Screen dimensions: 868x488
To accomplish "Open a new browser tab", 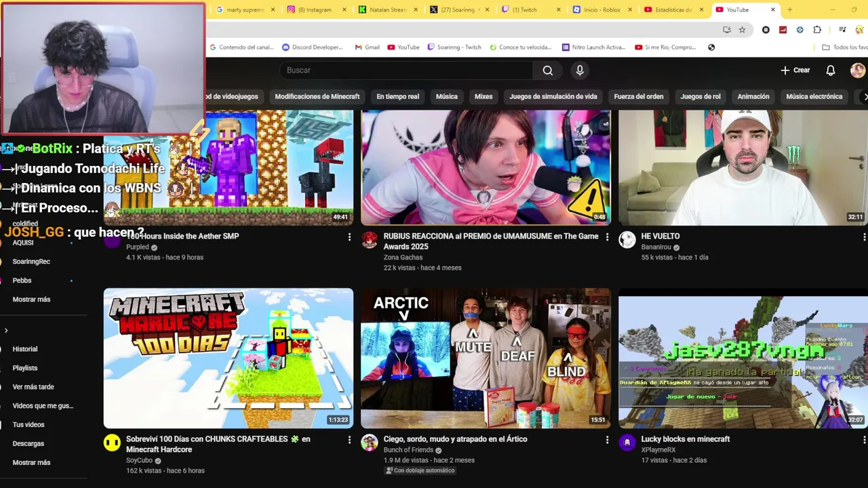I will [x=789, y=9].
